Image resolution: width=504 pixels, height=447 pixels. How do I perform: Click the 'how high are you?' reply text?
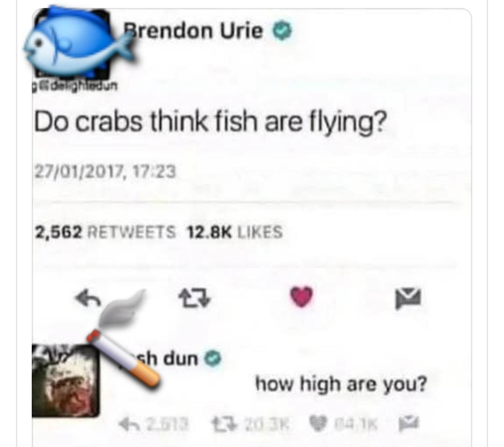[x=341, y=384]
